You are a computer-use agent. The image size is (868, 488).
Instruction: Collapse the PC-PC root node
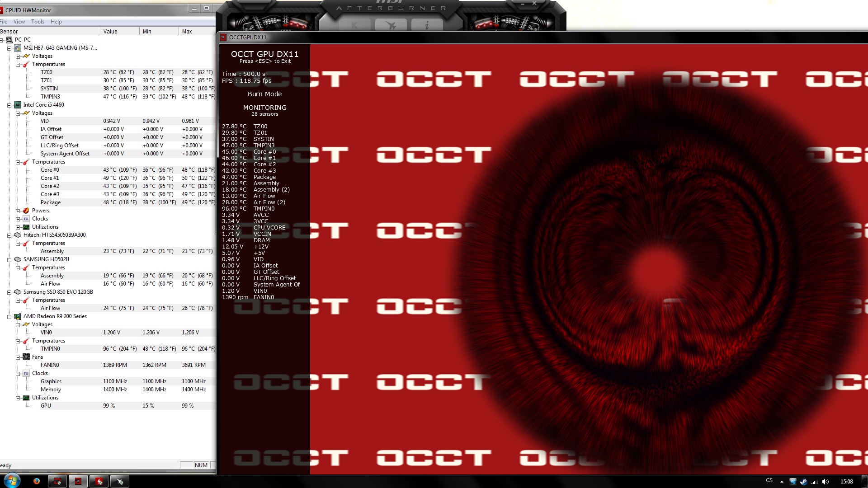coord(1,40)
